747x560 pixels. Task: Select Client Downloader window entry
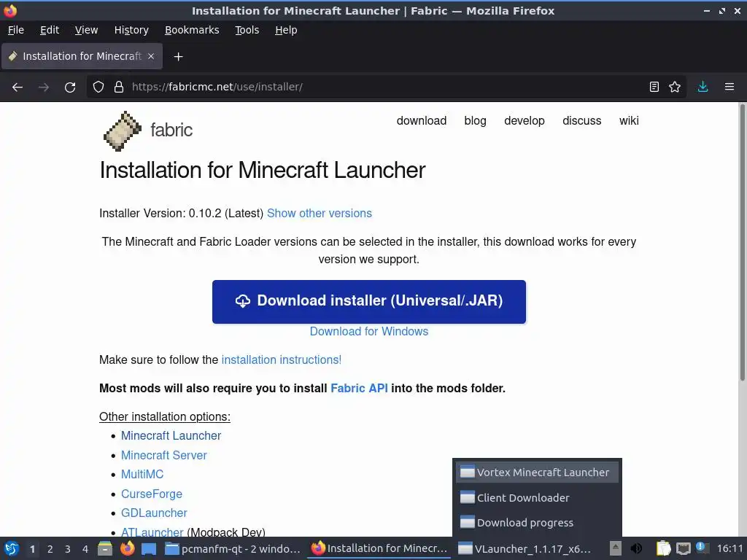pyautogui.click(x=537, y=497)
